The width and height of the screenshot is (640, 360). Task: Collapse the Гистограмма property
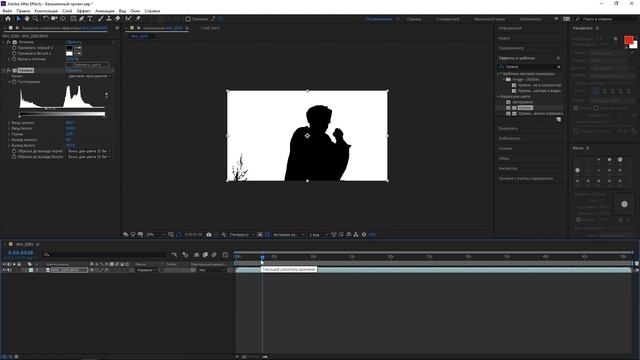point(9,82)
